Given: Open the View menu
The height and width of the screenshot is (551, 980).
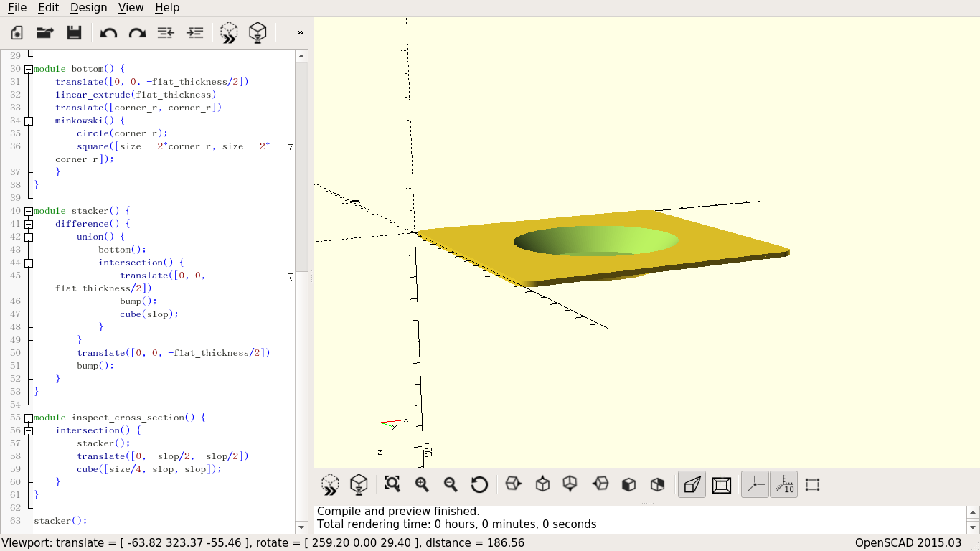Looking at the screenshot, I should [131, 8].
